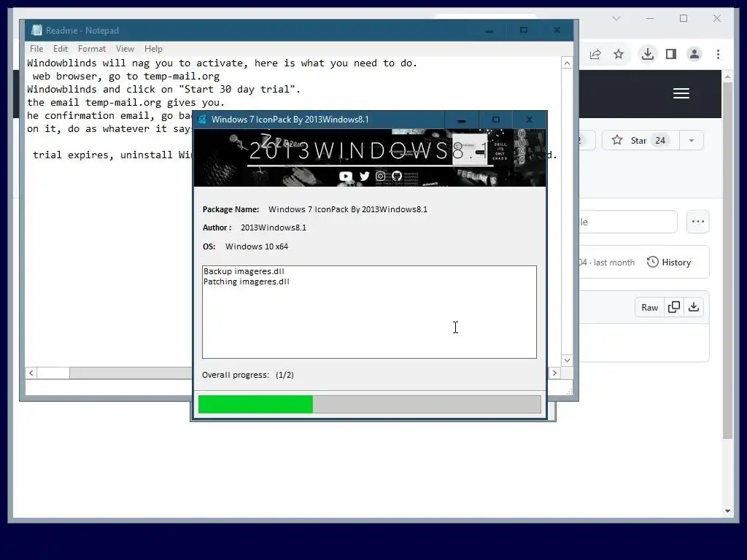
Task: Copy raw file contents icon
Action: (674, 307)
